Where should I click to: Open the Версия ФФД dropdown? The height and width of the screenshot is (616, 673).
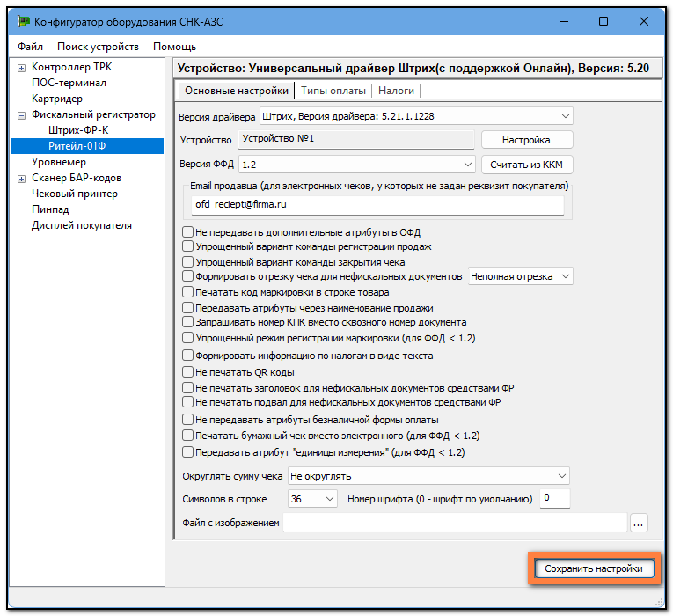356,165
